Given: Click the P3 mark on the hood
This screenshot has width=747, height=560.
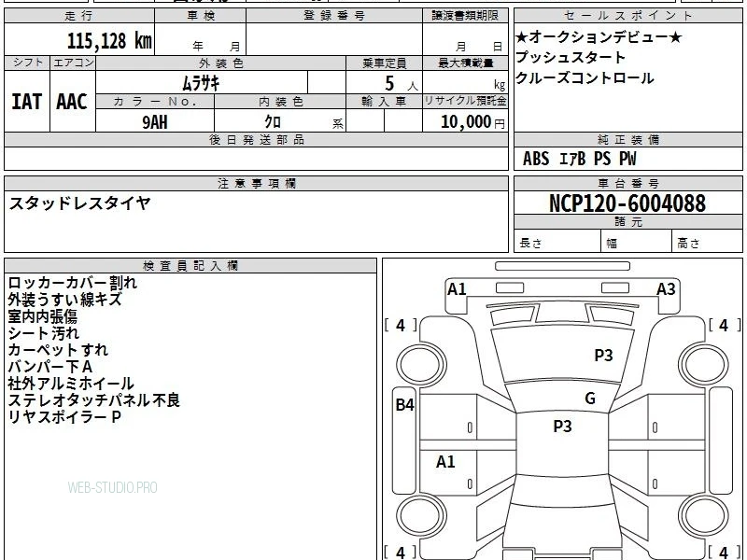Looking at the screenshot, I should [x=603, y=355].
